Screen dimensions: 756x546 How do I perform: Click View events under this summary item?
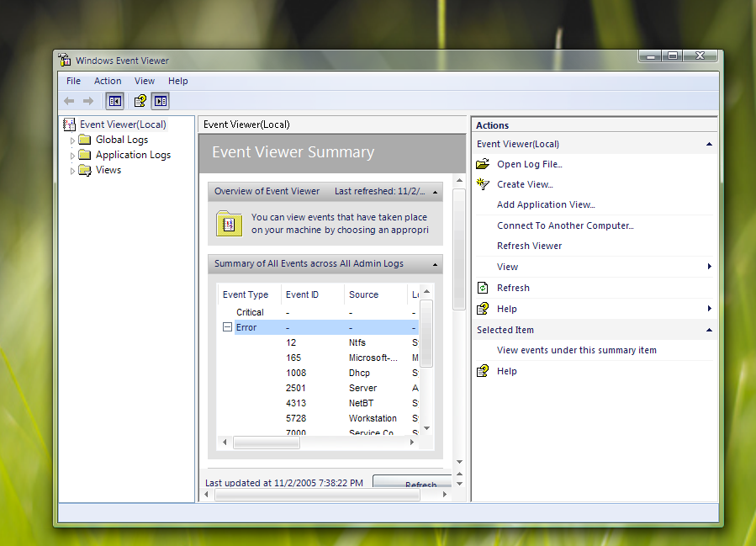pyautogui.click(x=576, y=350)
